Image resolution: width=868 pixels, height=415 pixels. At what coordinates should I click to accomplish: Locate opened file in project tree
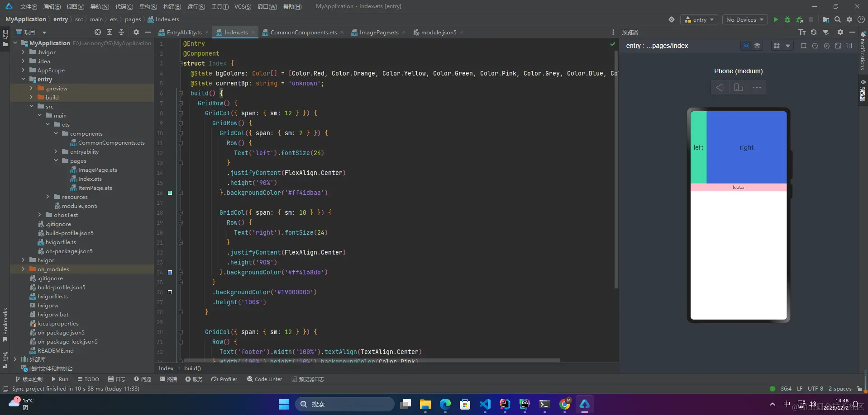pos(98,32)
